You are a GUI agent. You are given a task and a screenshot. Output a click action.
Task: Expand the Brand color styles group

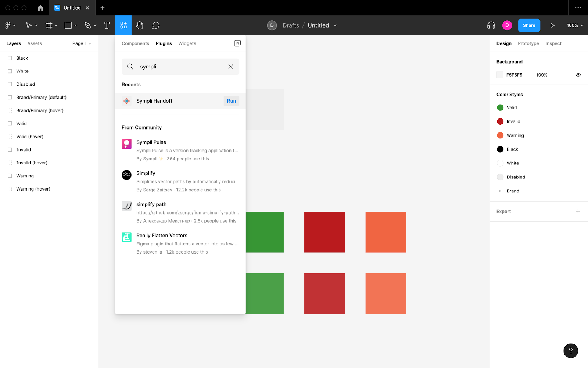pos(500,191)
